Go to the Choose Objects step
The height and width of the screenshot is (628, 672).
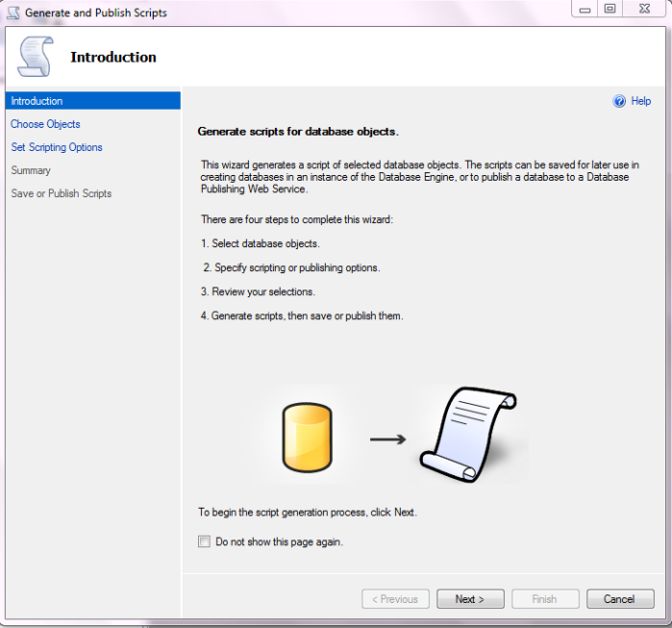pos(45,124)
